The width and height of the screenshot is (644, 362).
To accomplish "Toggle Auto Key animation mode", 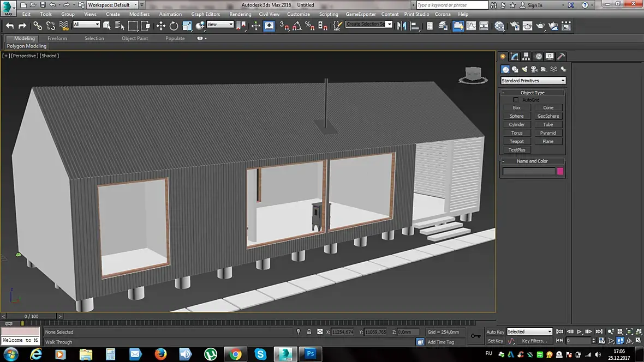I will pyautogui.click(x=495, y=331).
